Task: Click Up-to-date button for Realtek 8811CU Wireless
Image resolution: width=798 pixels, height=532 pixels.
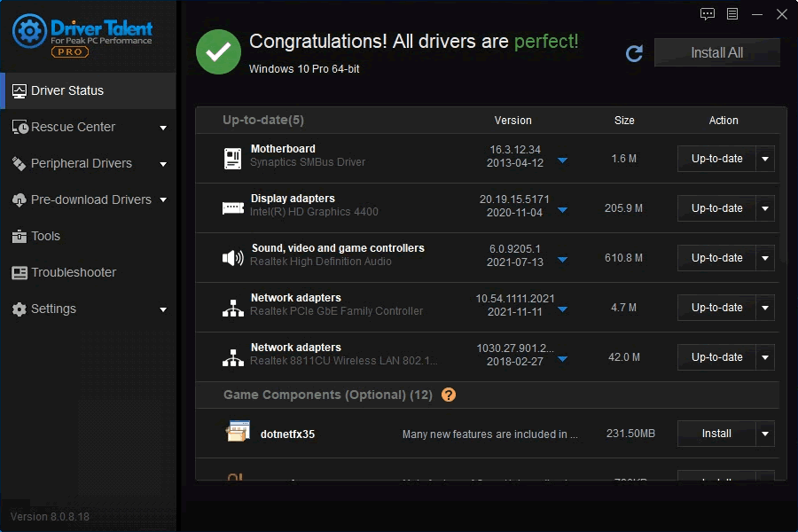Action: pyautogui.click(x=716, y=357)
